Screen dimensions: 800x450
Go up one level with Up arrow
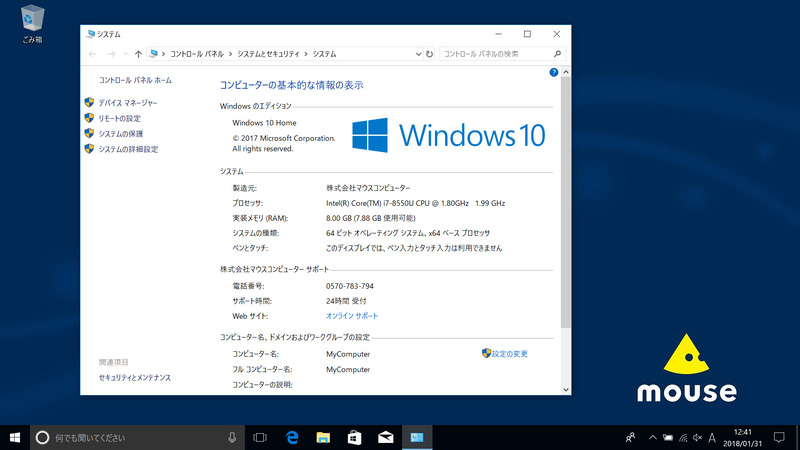[138, 54]
